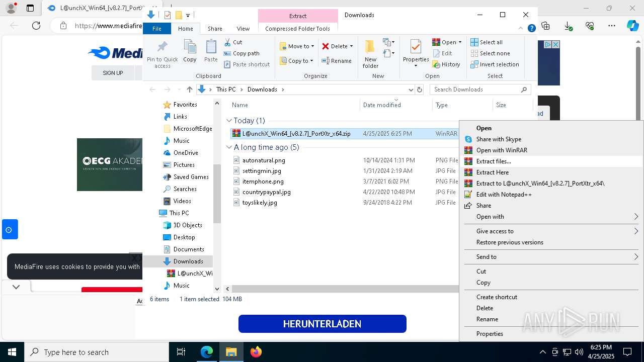Click ribbon Edit button
Viewport: 644px width, 362px height.
442,53
